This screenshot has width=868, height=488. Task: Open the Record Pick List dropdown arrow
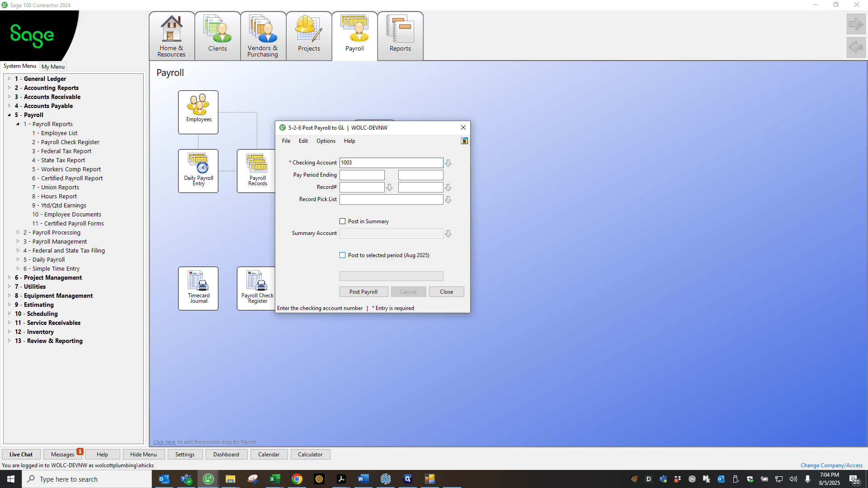pyautogui.click(x=448, y=200)
